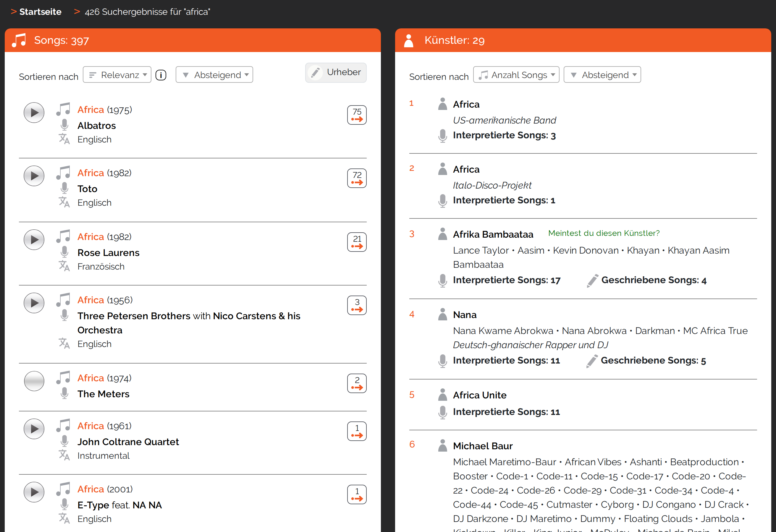
Task: Play Africa by John Coltrane Quartet
Action: click(x=34, y=429)
